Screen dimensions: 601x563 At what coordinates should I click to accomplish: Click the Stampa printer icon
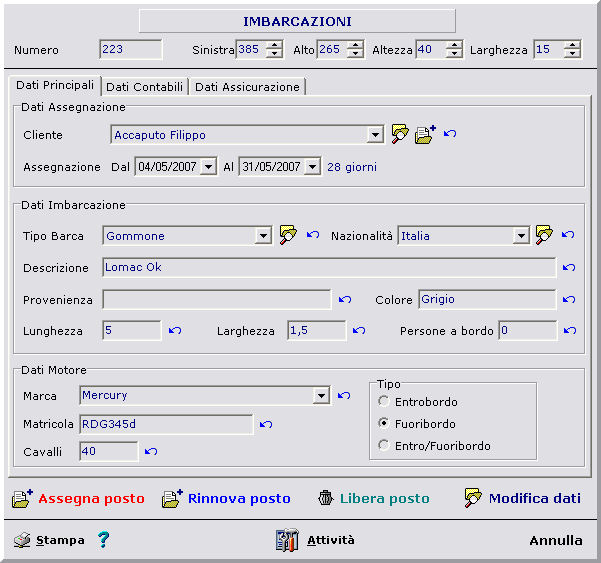(22, 540)
